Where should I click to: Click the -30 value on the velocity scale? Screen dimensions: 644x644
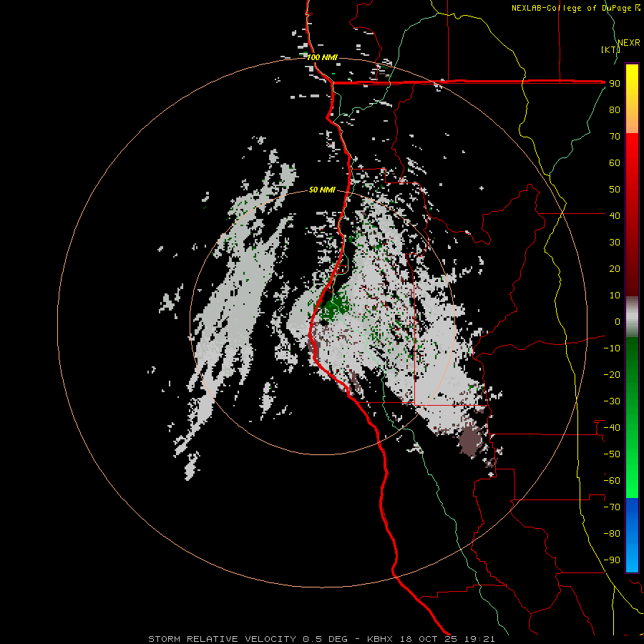(x=612, y=401)
